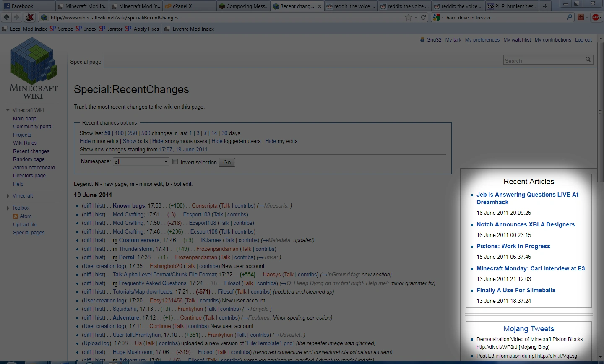Open the Known bugs page link

click(129, 206)
